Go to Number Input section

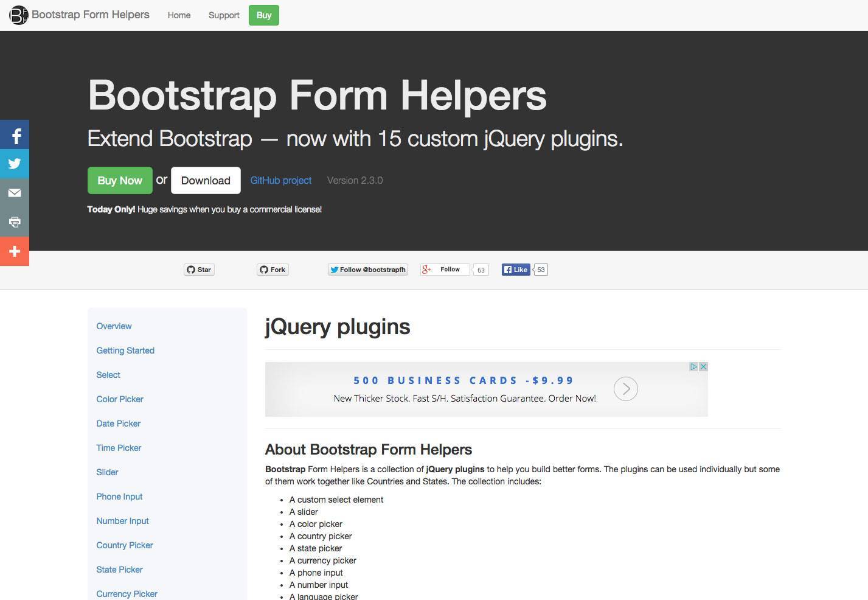[x=122, y=521]
